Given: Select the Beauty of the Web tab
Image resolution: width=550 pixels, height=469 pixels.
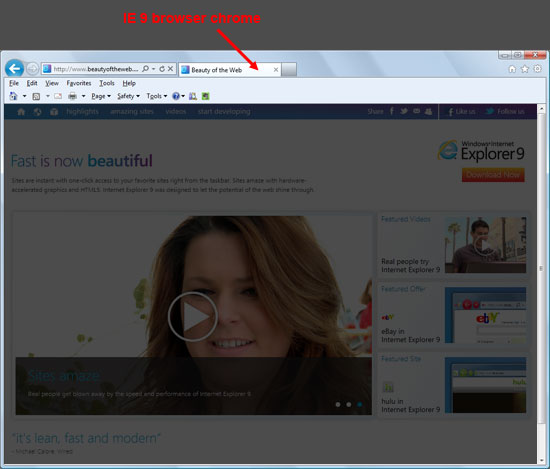Looking at the screenshot, I should coord(230,70).
